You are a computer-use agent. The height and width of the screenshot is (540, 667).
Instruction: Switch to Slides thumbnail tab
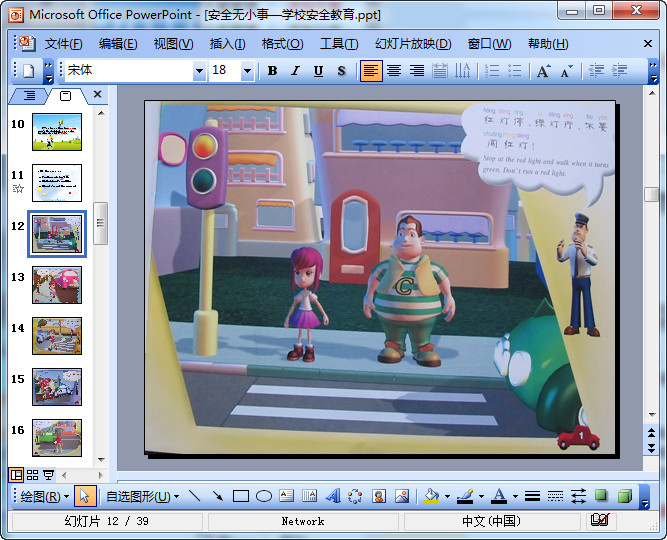pyautogui.click(x=66, y=96)
